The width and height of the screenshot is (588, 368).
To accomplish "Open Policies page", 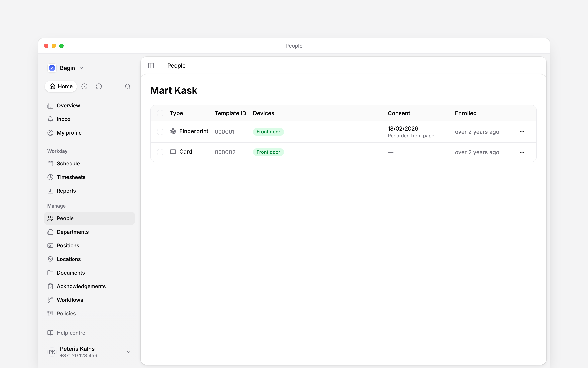I will coord(89,313).
